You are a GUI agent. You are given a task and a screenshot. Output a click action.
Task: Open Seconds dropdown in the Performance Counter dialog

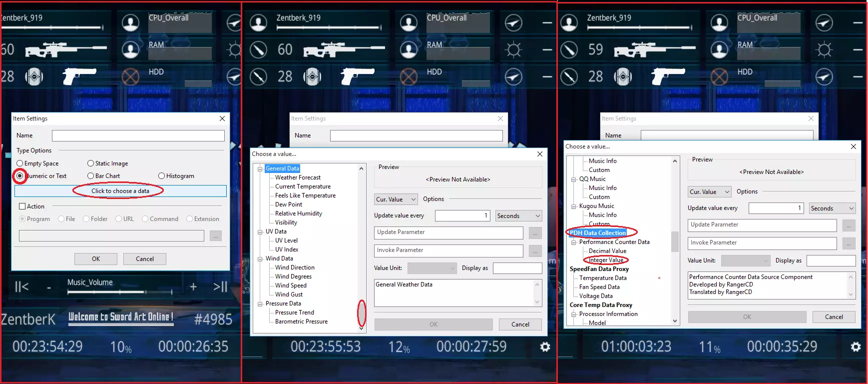coord(833,208)
